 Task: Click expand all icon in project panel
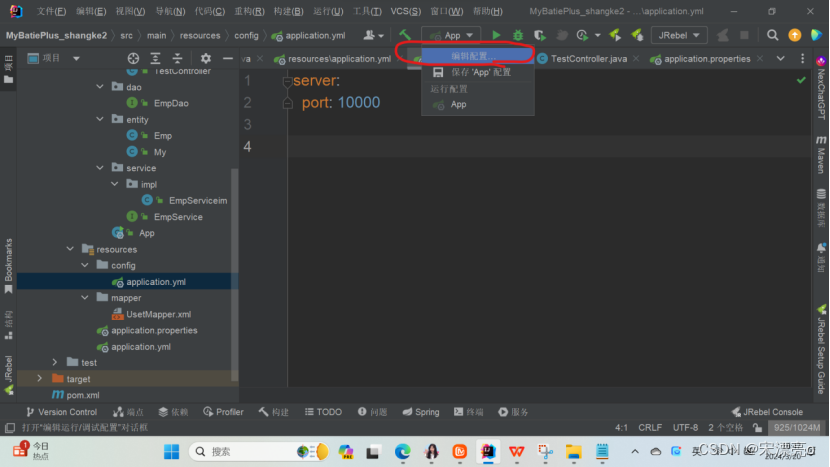coord(155,58)
